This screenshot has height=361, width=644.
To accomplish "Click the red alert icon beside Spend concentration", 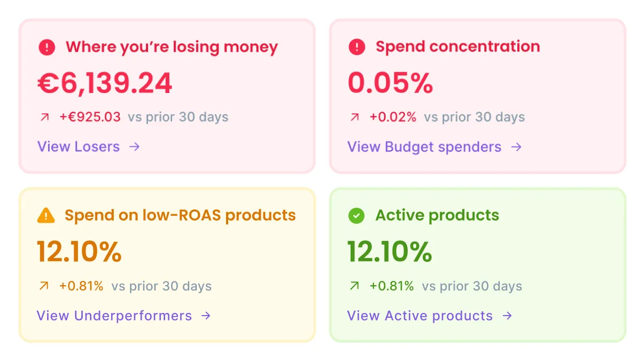I will pyautogui.click(x=356, y=47).
